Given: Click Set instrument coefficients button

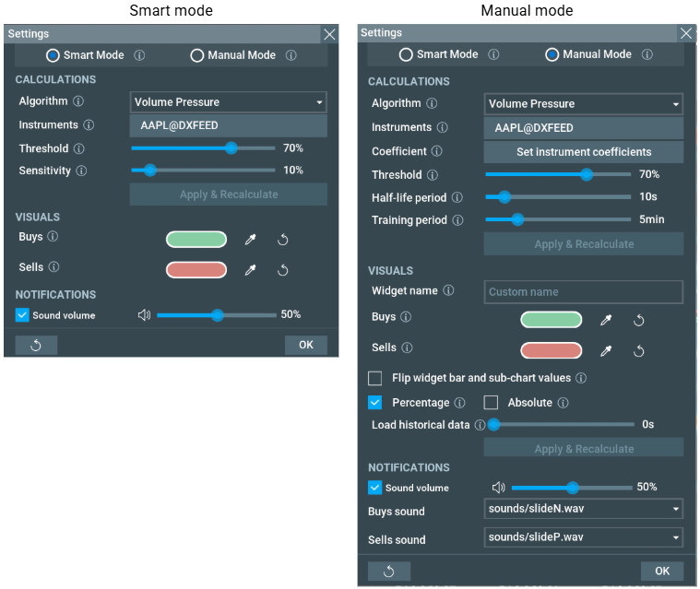Looking at the screenshot, I should tap(583, 152).
